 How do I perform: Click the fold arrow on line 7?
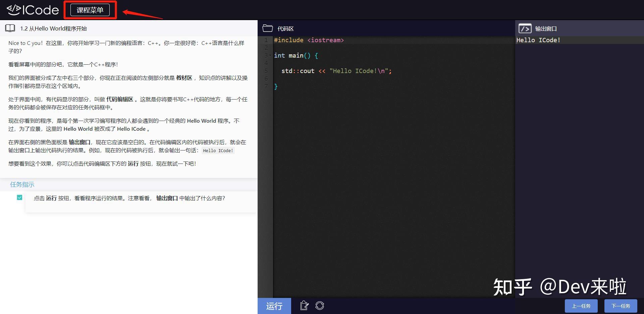coord(270,86)
